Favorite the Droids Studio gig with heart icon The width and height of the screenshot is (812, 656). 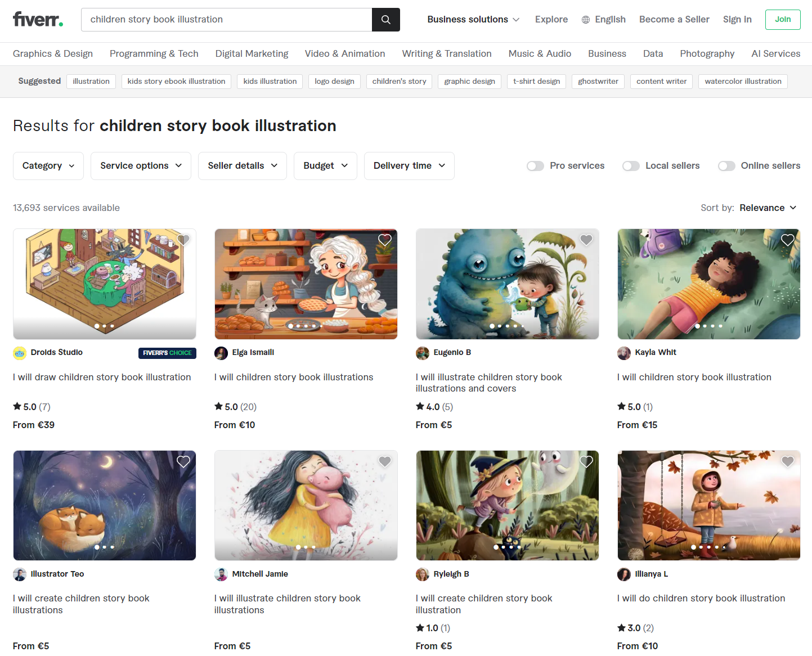coord(183,240)
